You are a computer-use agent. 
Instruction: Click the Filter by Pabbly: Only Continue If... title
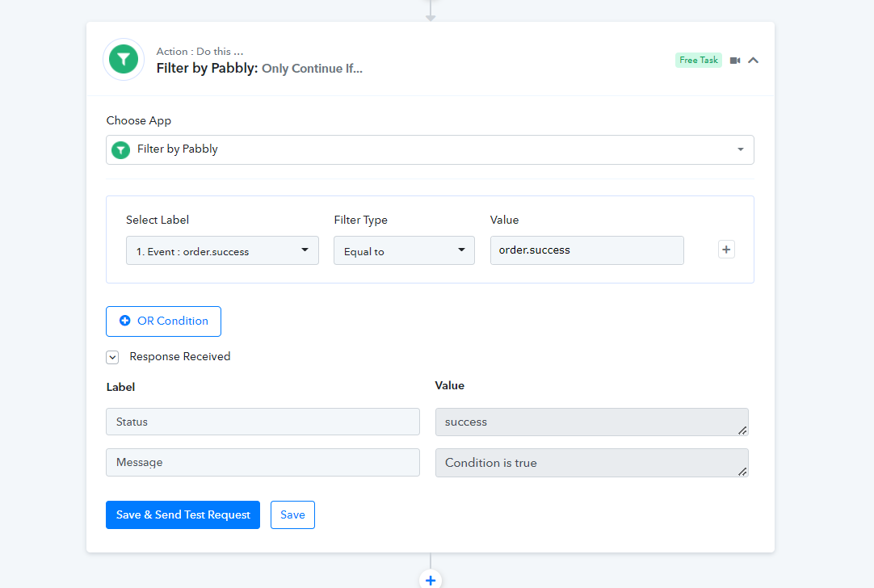click(x=259, y=69)
